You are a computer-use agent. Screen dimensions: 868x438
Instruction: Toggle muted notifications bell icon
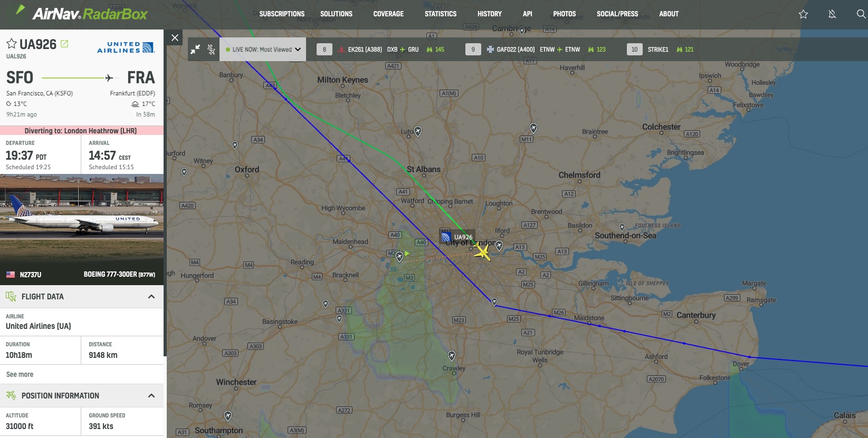tap(832, 14)
